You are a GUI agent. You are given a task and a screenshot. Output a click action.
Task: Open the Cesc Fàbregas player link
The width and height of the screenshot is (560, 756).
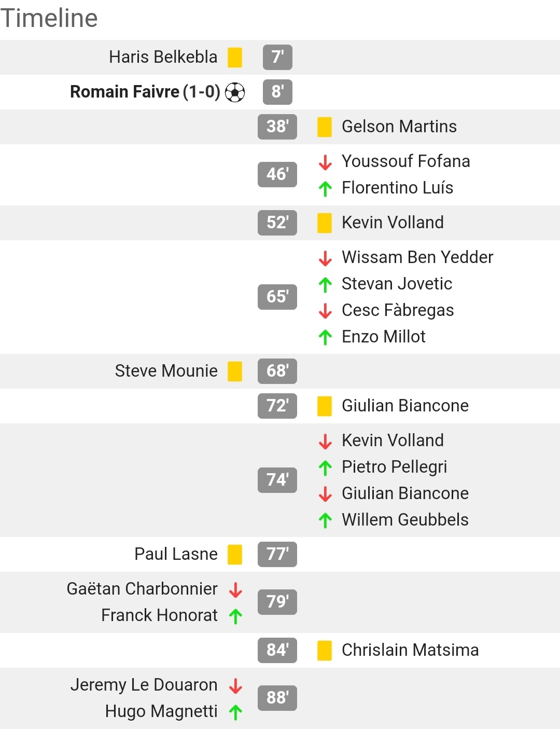click(398, 310)
